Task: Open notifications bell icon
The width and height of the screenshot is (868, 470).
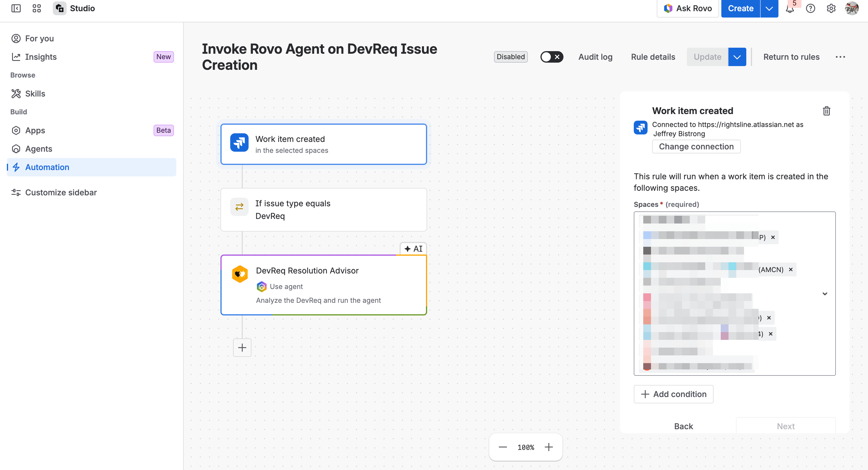Action: [790, 8]
